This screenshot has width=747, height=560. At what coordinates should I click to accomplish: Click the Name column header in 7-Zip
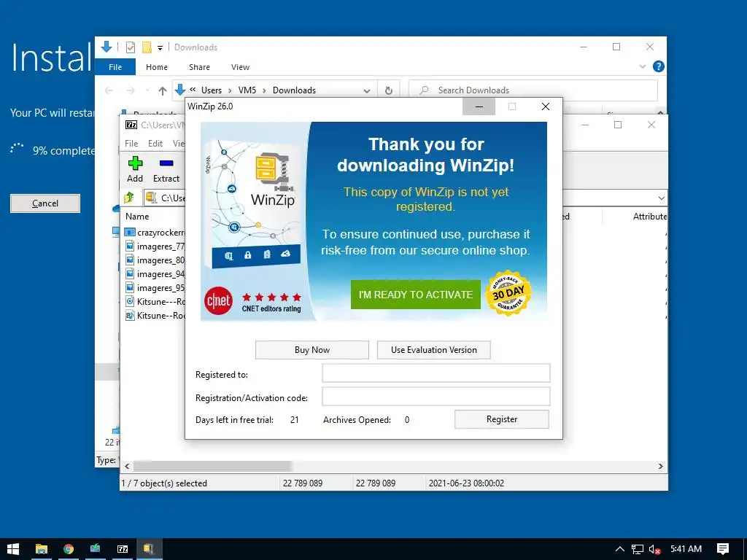[x=137, y=216]
